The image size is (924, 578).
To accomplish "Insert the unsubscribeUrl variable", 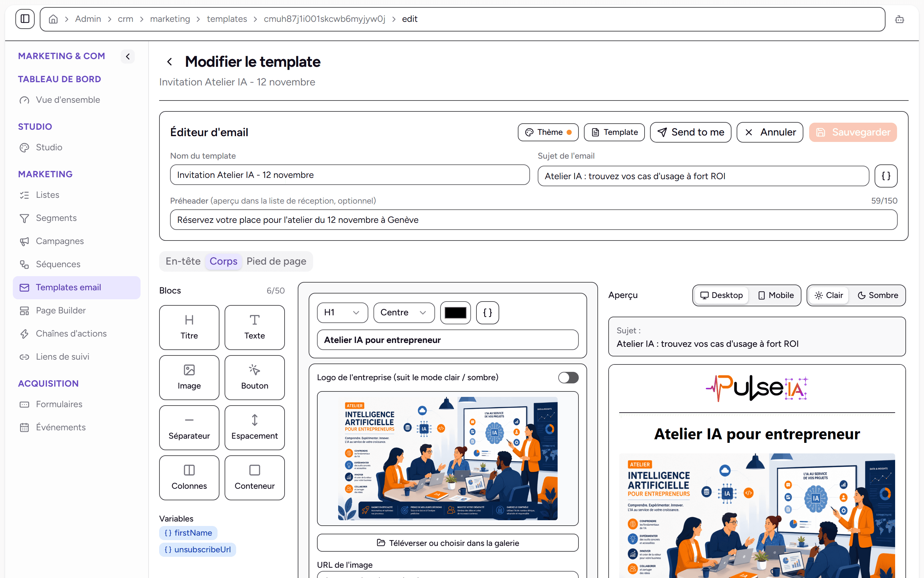I will click(197, 550).
